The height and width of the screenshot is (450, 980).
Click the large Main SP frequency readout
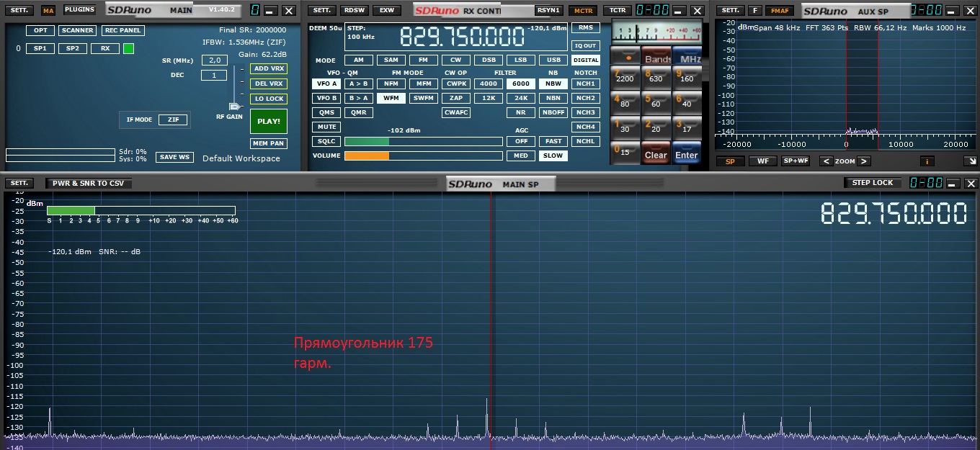[x=894, y=214]
